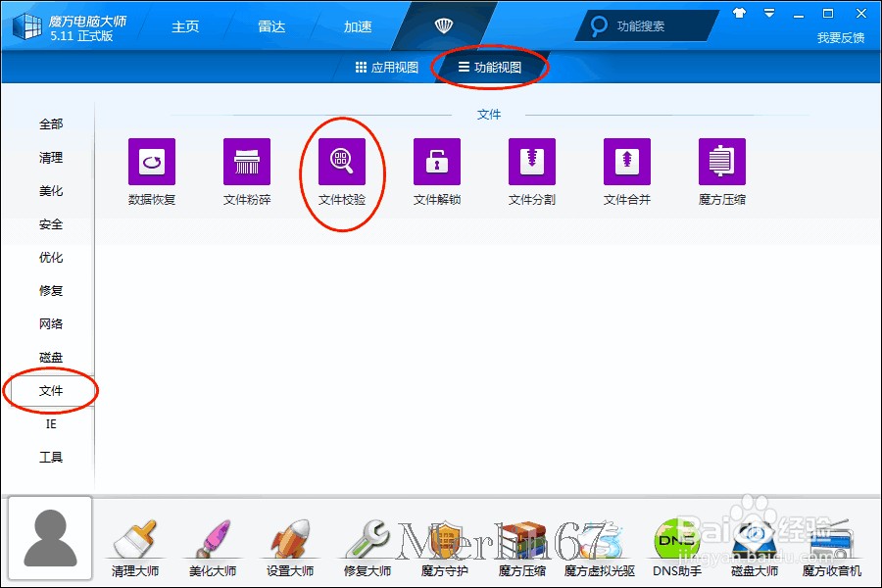This screenshot has height=588, width=882.
Task: Open 设置大师 rocket icon
Action: pyautogui.click(x=290, y=548)
